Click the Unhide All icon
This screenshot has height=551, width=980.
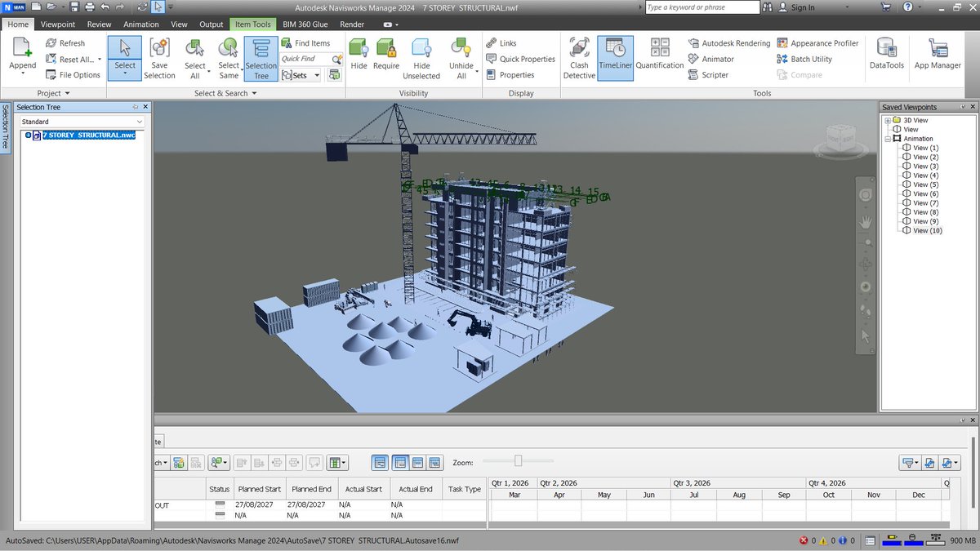461,47
